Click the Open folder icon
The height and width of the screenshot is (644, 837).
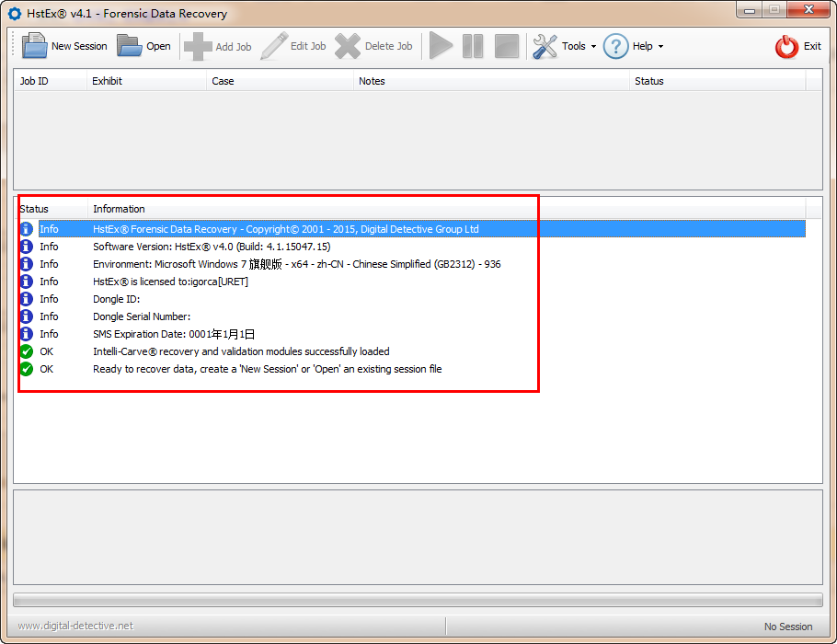click(129, 46)
